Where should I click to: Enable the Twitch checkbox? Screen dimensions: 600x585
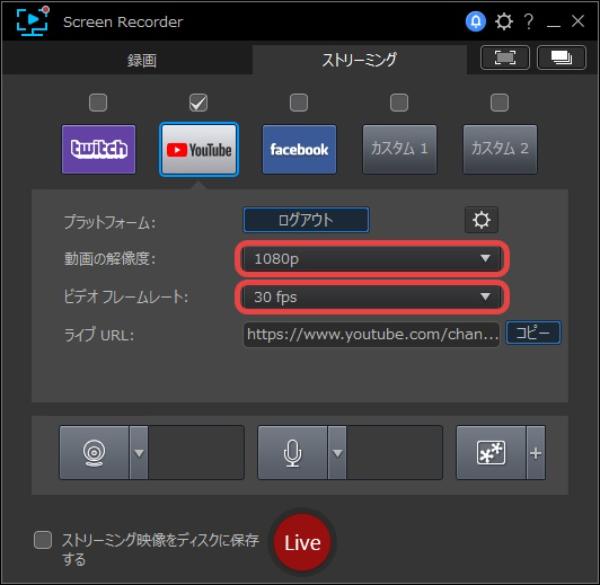98,103
